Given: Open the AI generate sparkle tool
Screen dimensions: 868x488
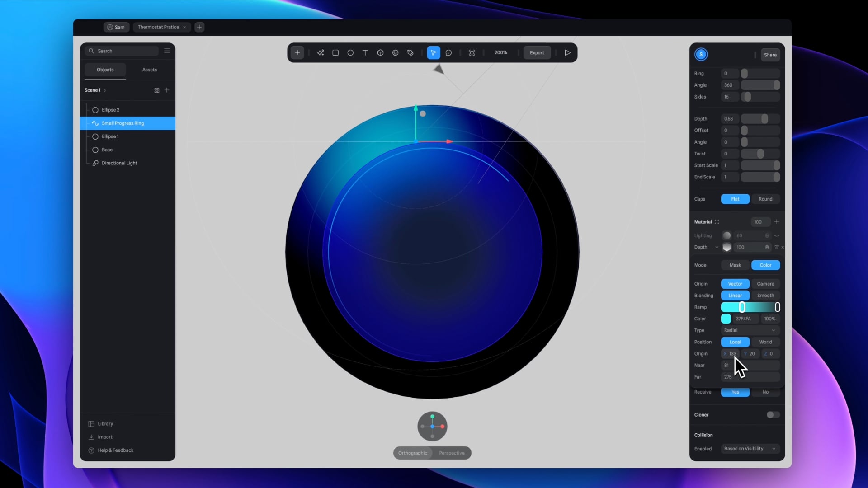Looking at the screenshot, I should click(x=321, y=53).
